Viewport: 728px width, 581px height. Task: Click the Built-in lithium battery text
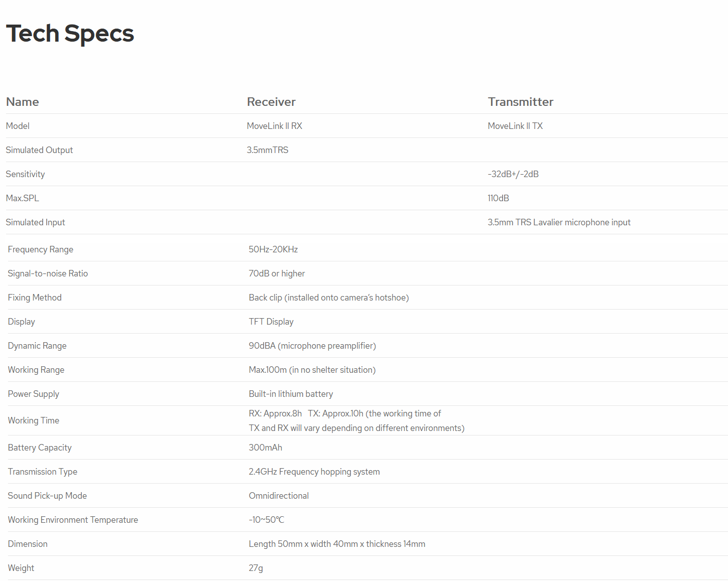click(x=291, y=394)
